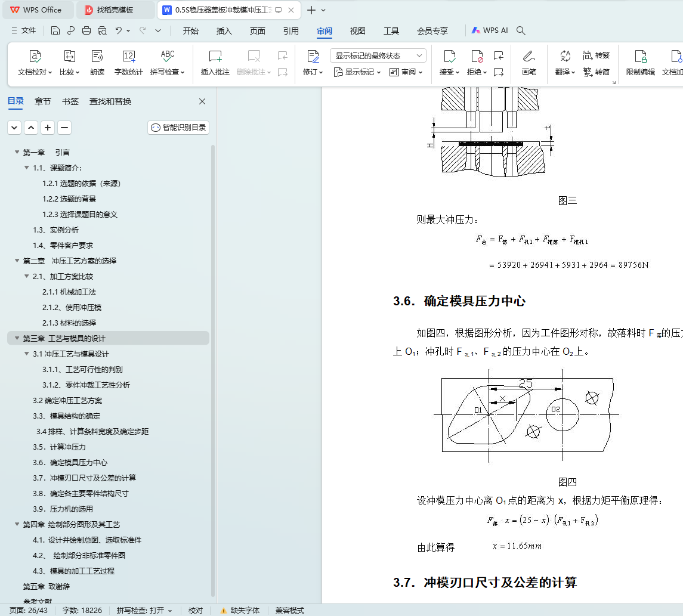Select the 画笔 pen tool
The height and width of the screenshot is (616, 683).
pyautogui.click(x=529, y=63)
